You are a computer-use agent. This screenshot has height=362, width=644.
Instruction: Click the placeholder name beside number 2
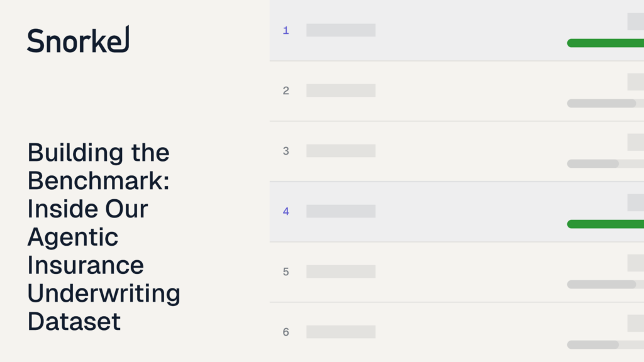[341, 90]
